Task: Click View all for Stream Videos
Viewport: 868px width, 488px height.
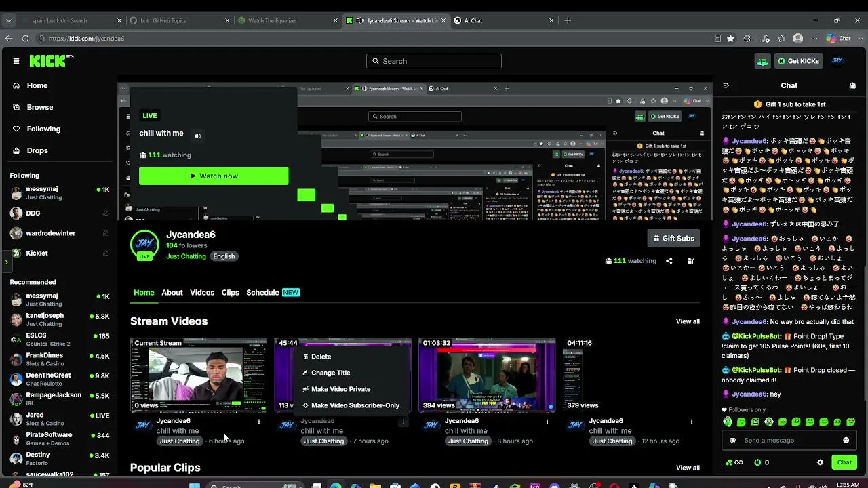Action: click(x=688, y=321)
